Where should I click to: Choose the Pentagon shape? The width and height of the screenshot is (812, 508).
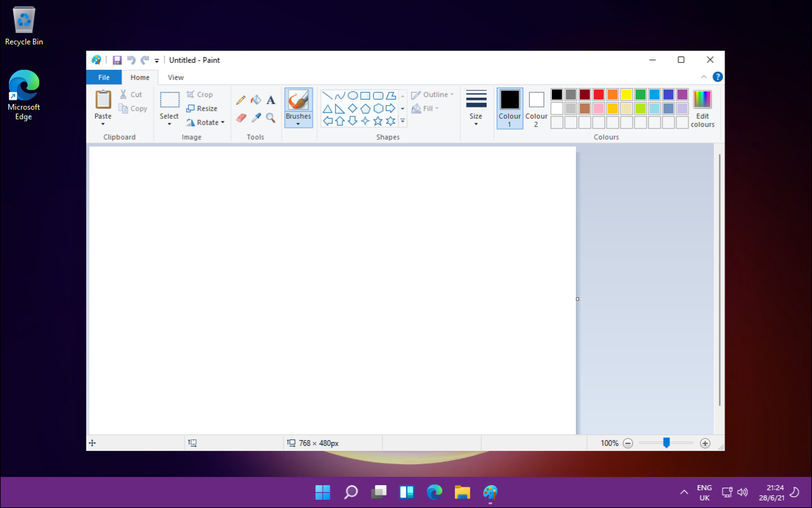365,109
